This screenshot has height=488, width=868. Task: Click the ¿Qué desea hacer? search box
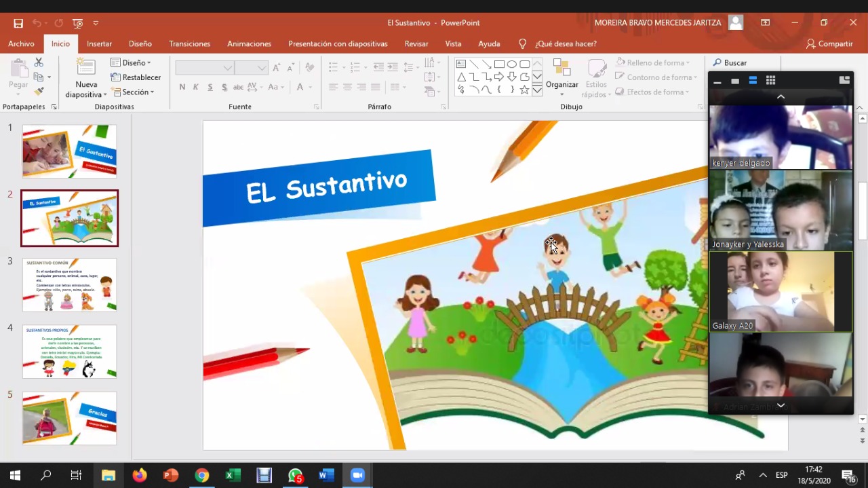coord(558,43)
